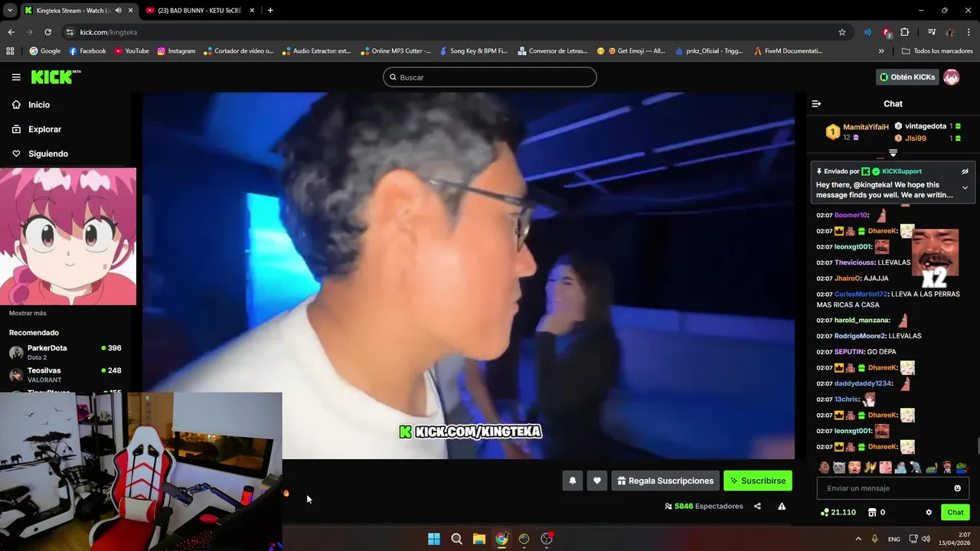Collapse the chat panel with arrow icon

[x=816, y=103]
